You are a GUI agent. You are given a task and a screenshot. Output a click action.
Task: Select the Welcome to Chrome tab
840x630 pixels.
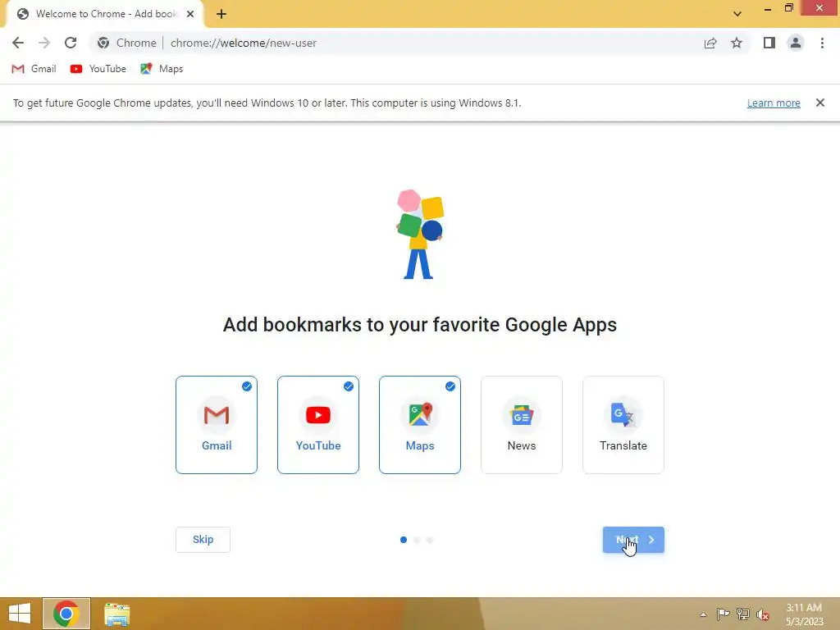[105, 15]
